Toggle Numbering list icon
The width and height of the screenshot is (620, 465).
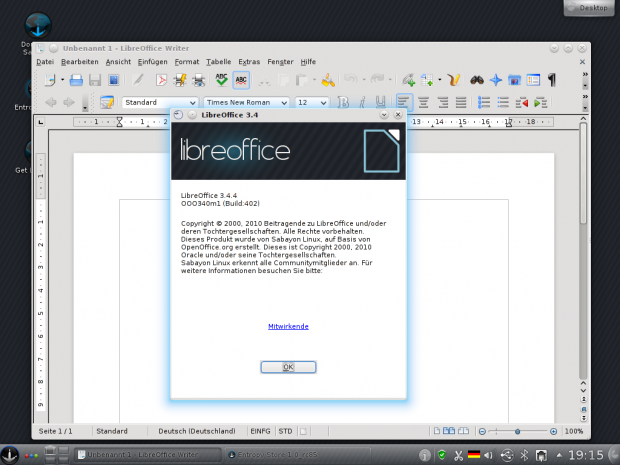click(484, 102)
